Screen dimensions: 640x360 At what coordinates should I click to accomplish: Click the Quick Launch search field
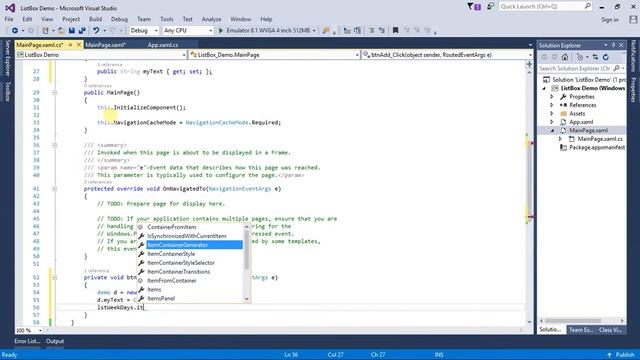tap(545, 7)
